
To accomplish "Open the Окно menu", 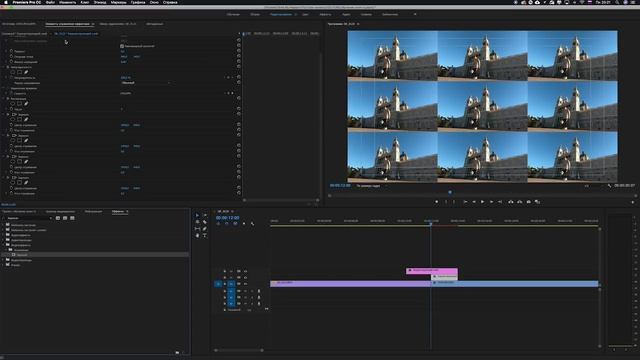I will [x=154, y=2].
